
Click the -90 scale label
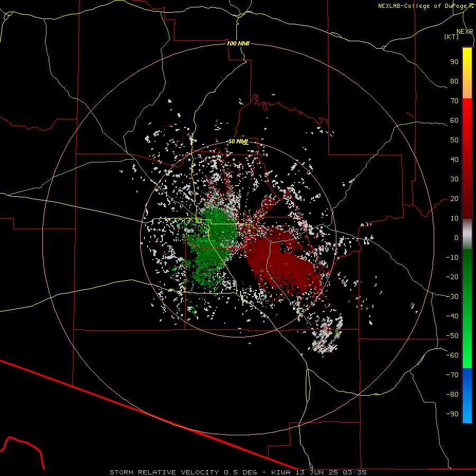click(x=452, y=414)
